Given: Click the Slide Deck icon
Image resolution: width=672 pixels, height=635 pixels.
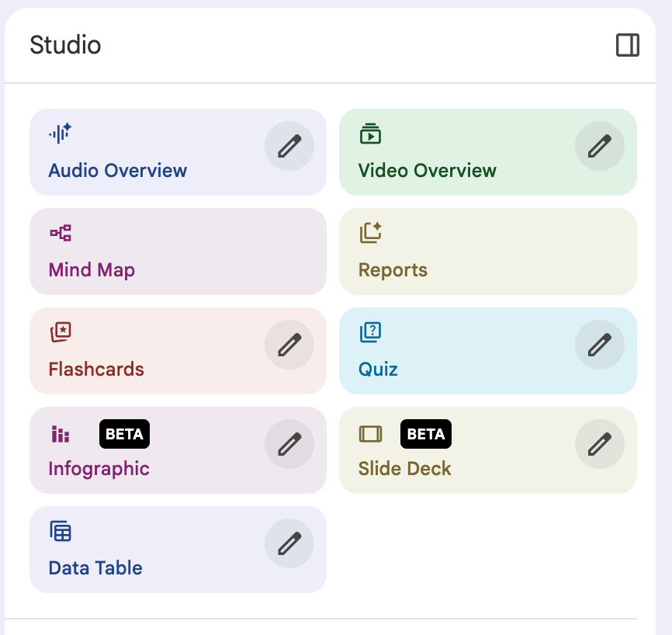Looking at the screenshot, I should point(370,434).
